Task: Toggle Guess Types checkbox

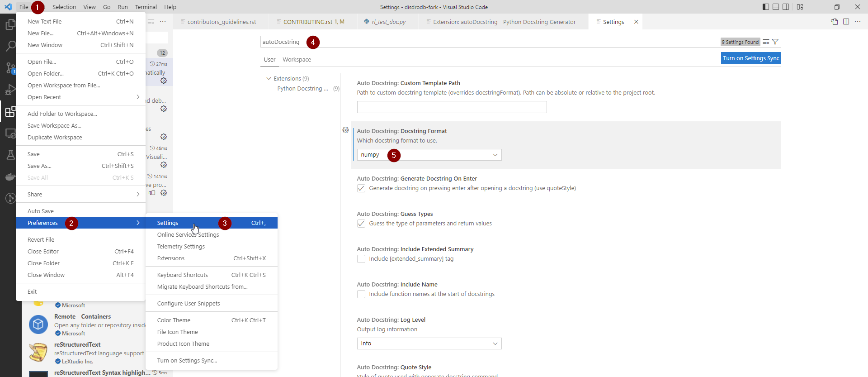Action: click(x=361, y=224)
